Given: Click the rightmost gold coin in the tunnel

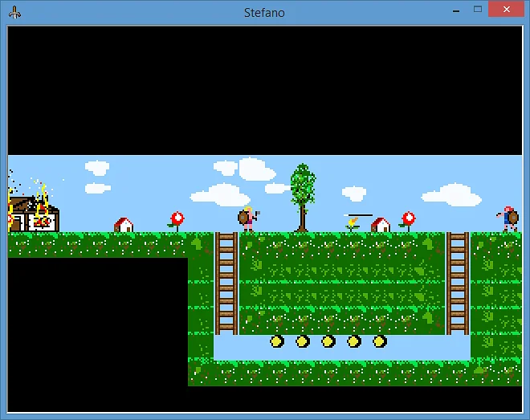Looking at the screenshot, I should tap(380, 341).
